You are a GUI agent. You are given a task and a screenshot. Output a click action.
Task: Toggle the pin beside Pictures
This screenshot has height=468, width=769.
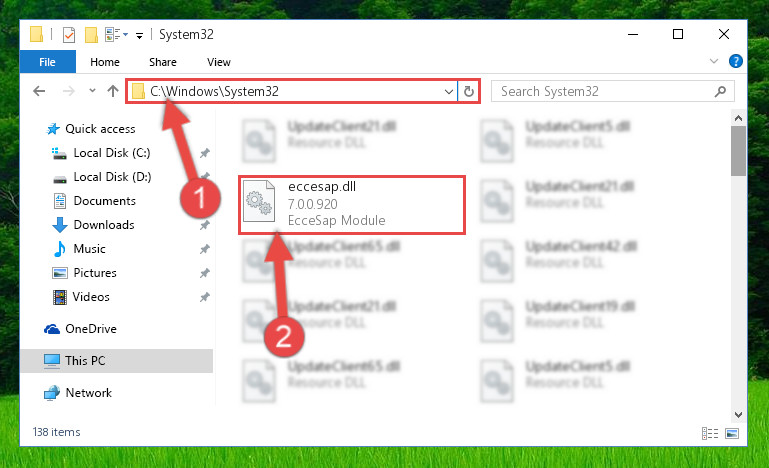tap(205, 273)
